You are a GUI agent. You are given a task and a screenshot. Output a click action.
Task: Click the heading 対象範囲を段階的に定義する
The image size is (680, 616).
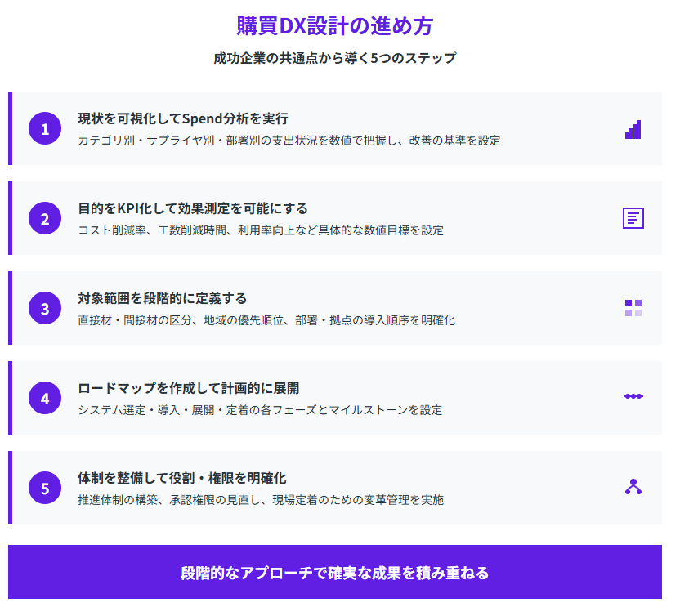[x=163, y=298]
